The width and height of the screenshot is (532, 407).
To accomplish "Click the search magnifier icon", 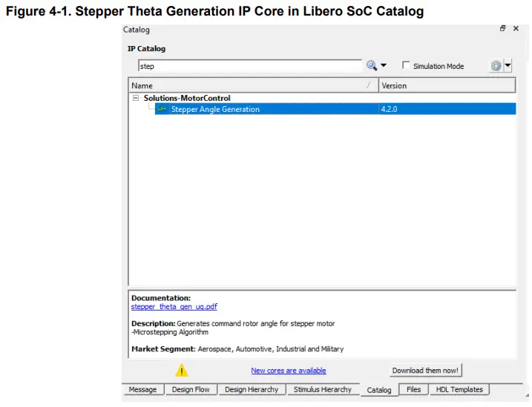I will (372, 65).
